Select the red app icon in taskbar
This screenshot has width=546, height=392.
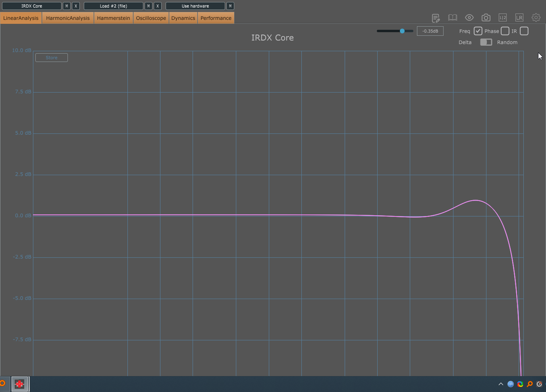click(19, 384)
